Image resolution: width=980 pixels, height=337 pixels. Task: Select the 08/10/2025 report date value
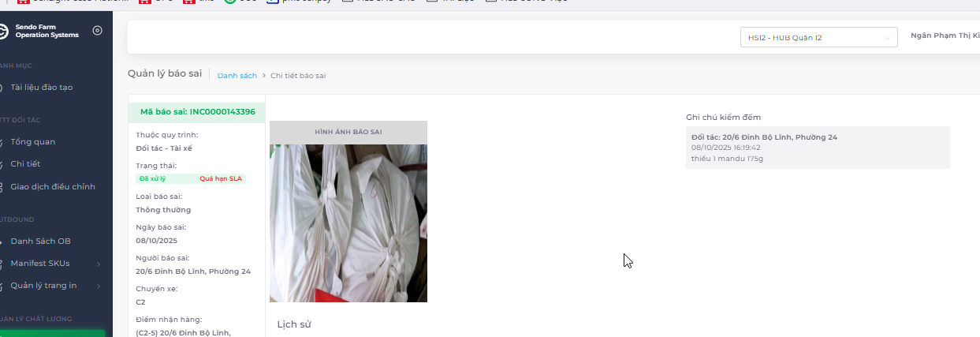click(156, 241)
